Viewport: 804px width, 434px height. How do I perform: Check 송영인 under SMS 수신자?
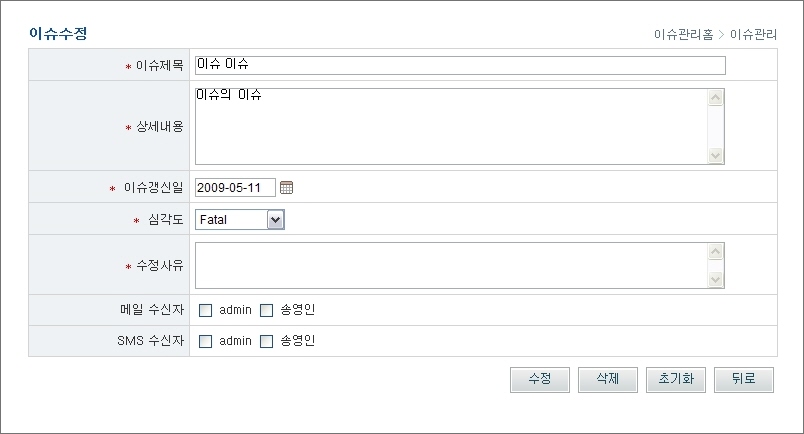coord(267,341)
